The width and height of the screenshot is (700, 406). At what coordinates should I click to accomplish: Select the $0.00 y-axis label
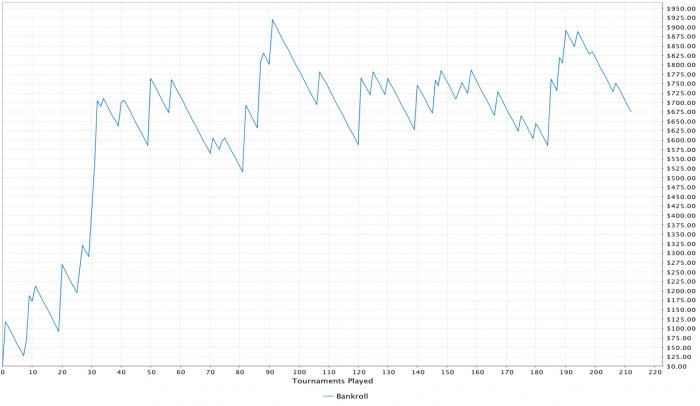pos(677,366)
